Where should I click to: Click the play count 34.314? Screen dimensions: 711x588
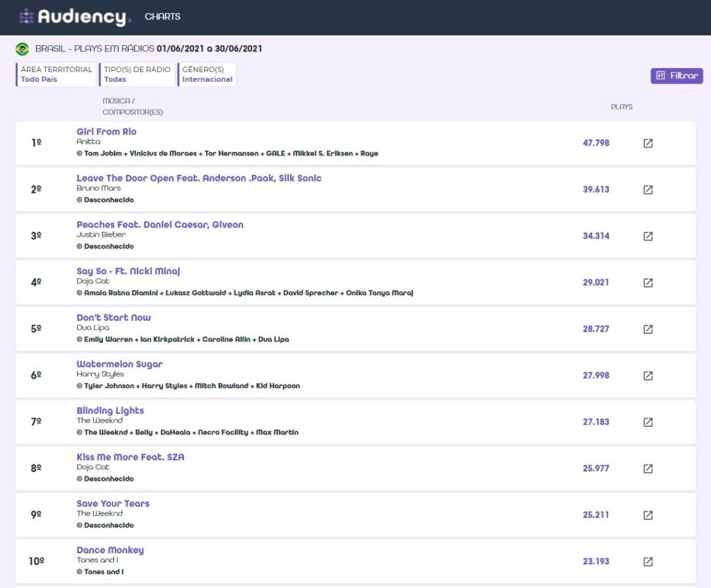(596, 236)
